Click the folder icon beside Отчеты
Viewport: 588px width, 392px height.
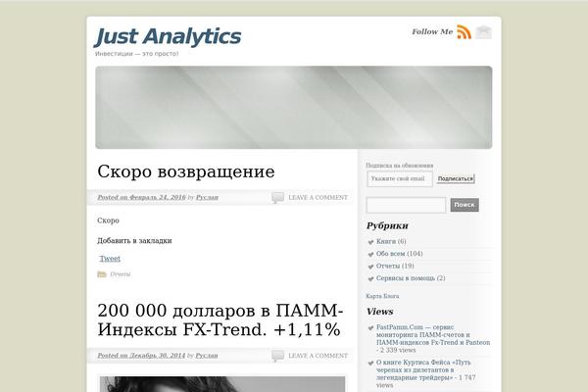pos(102,274)
